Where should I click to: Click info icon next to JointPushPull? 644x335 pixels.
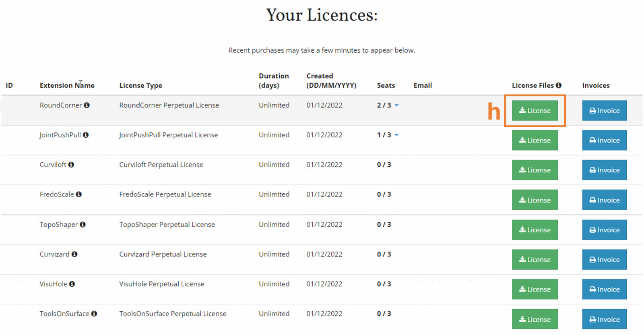pyautogui.click(x=86, y=135)
